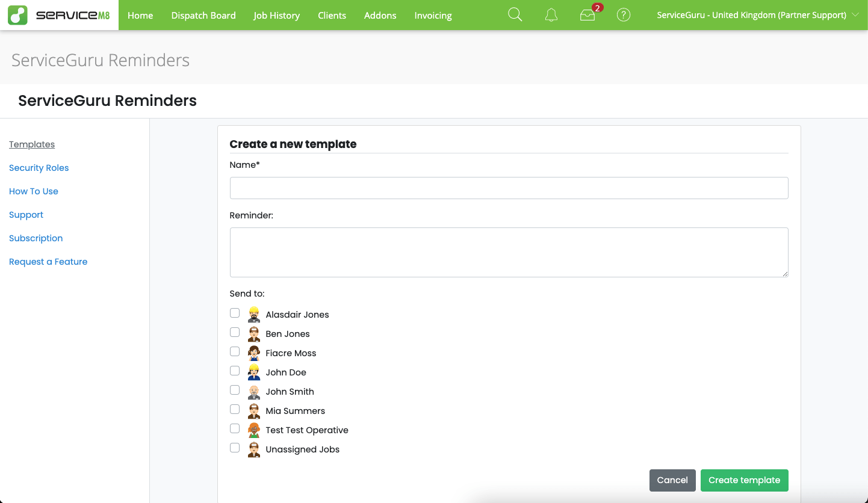
Task: Open the Support sidebar link
Action: click(x=26, y=215)
